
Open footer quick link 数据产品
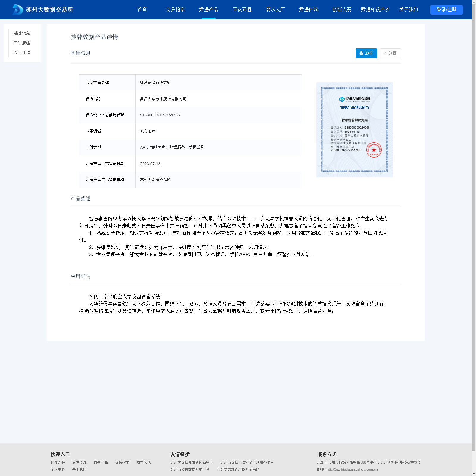click(101, 462)
